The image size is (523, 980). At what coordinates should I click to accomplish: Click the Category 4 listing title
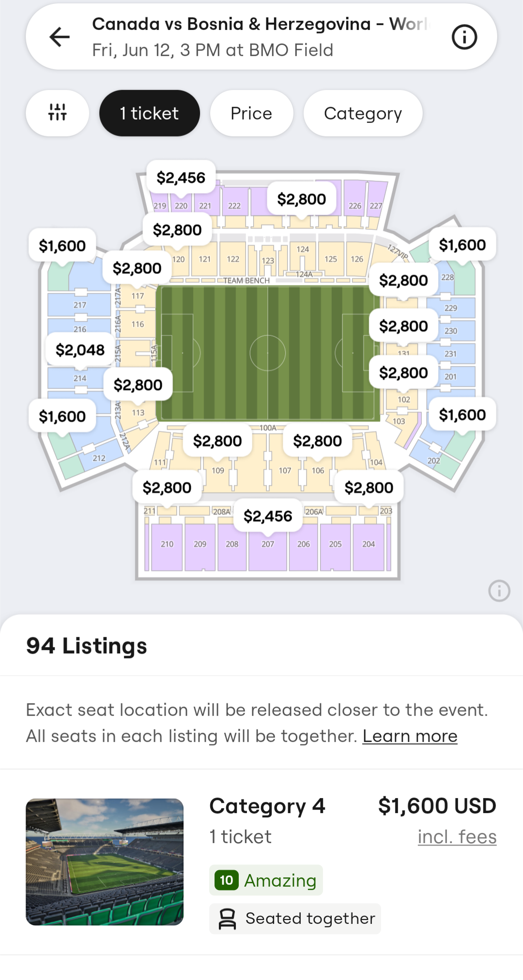267,806
